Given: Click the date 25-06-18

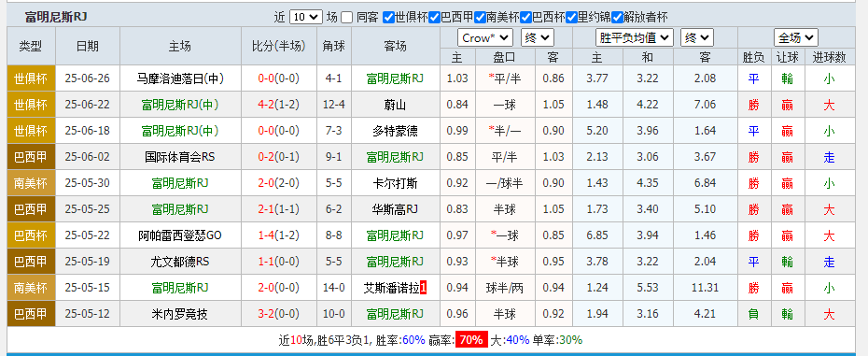Looking at the screenshot, I should click(88, 131).
